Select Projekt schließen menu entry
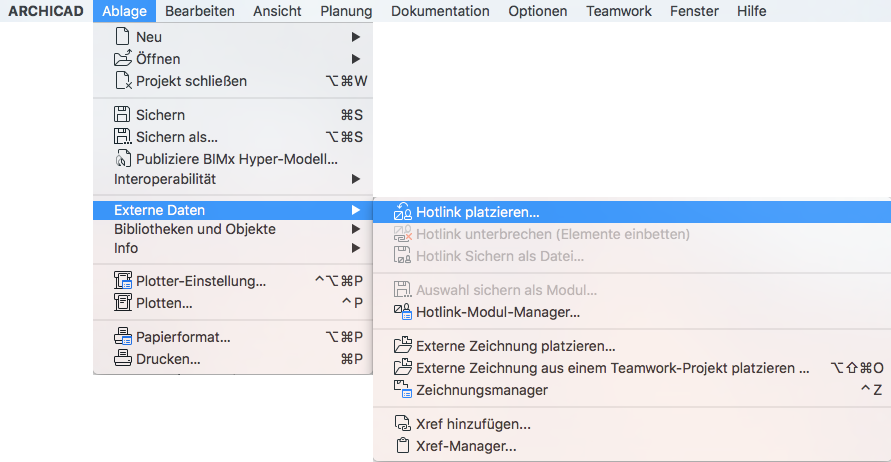The image size is (891, 462). pos(191,80)
